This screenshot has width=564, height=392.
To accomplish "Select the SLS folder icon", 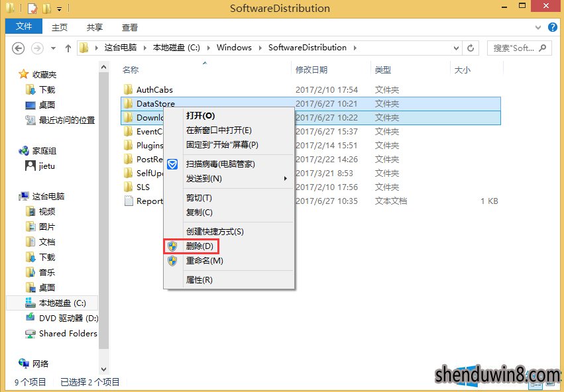I will [x=128, y=187].
